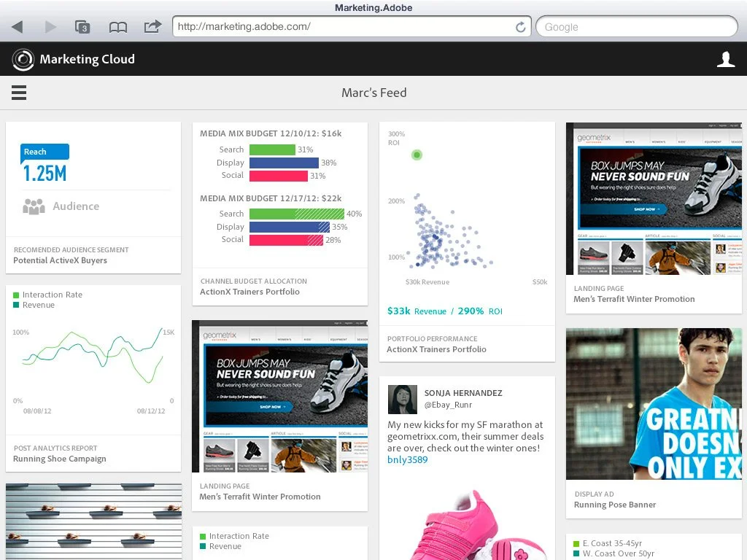Click the Interaction Rate legend in analytics report
Viewport: 747px width, 560px height.
[x=47, y=295]
